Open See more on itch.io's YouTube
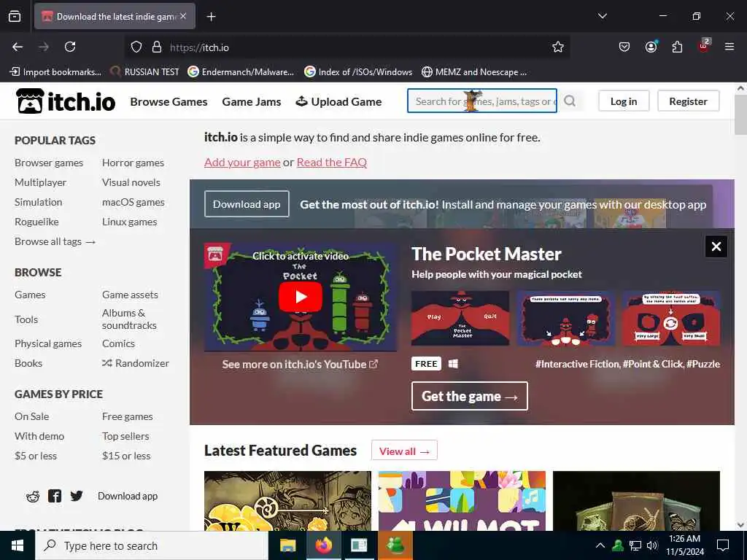Screen dimensions: 747x560 point(300,365)
